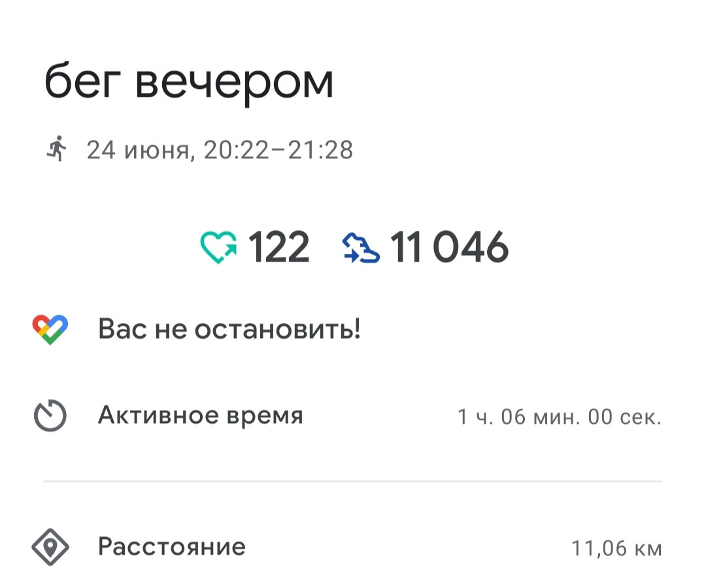Screen dimensions: 706x588
Task: Tap the duration 1 ч. 06 мин. 00 сек.
Action: tap(560, 417)
